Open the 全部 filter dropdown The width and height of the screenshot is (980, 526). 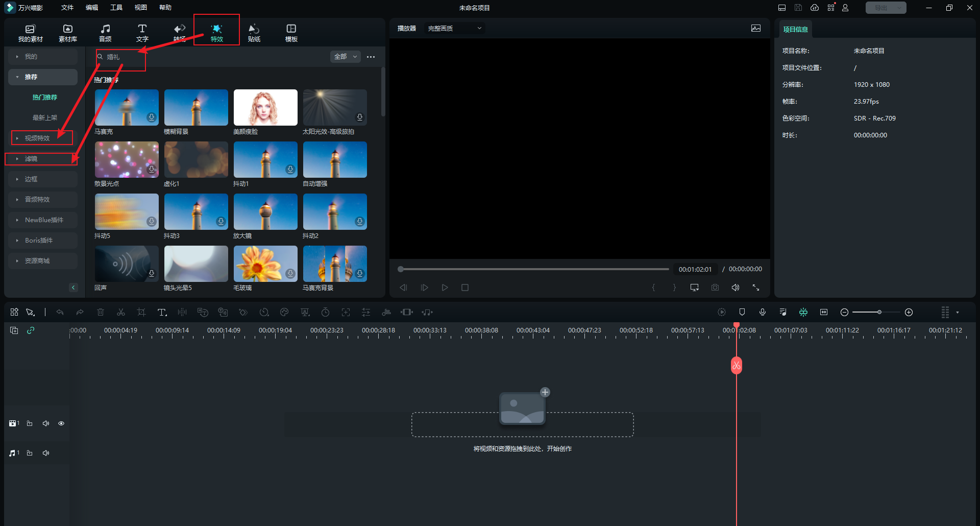(x=346, y=57)
